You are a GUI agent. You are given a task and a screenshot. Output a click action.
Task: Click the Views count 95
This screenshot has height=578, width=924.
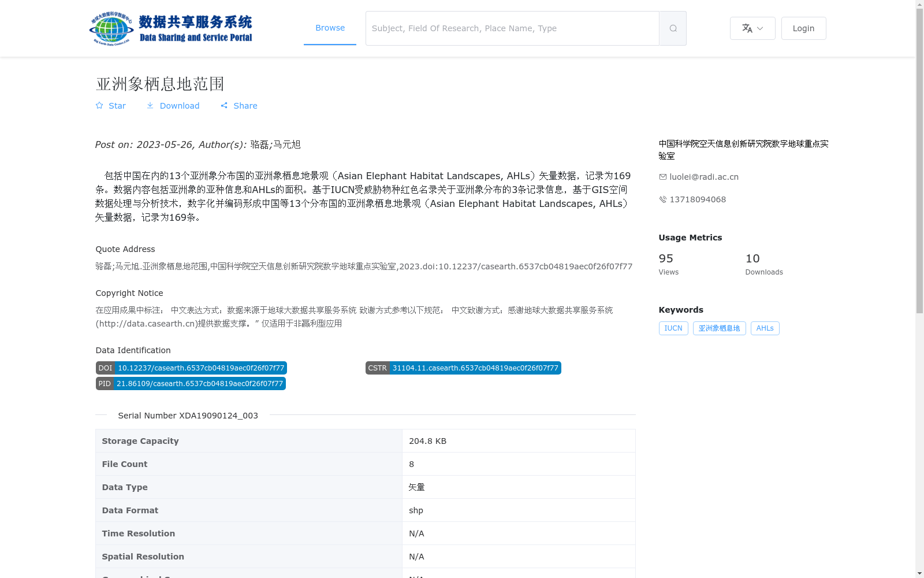pyautogui.click(x=666, y=258)
